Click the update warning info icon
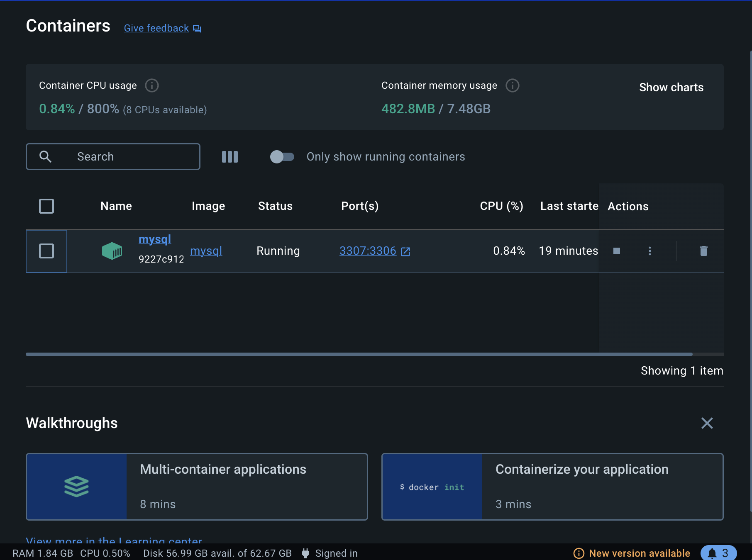752x560 pixels. coord(579,553)
